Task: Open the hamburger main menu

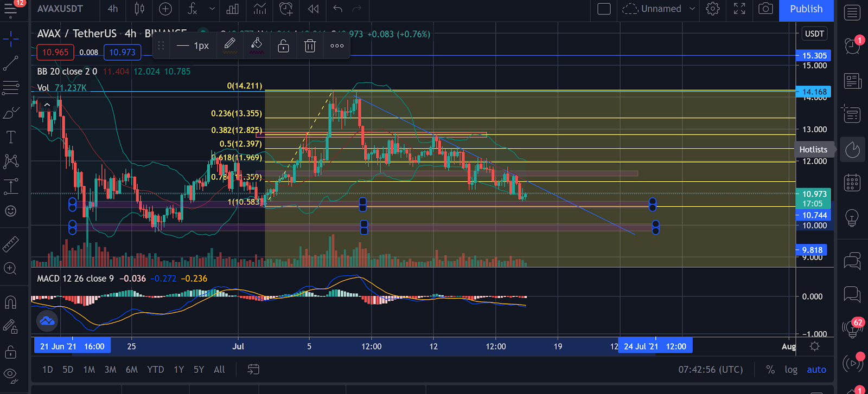Action: pyautogui.click(x=10, y=9)
